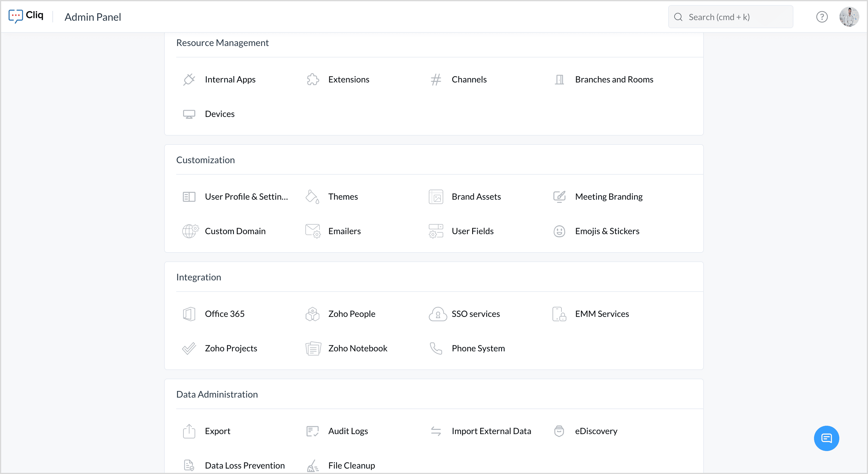Open Emojis & Stickers

607,231
